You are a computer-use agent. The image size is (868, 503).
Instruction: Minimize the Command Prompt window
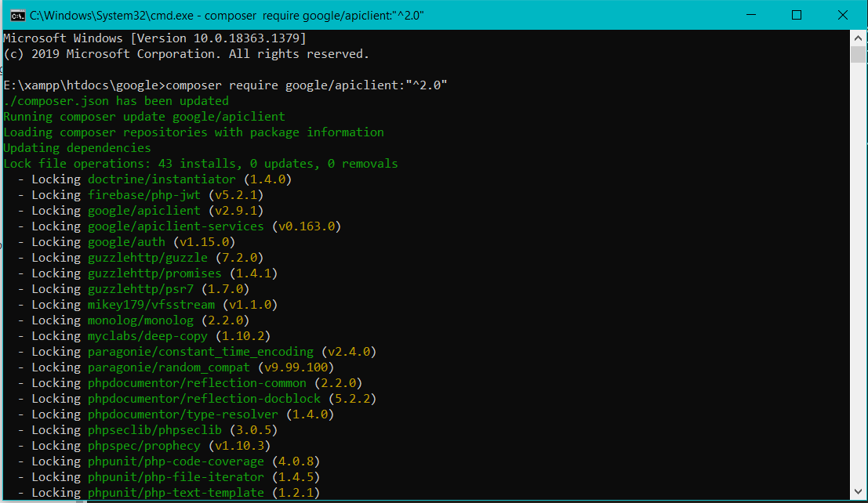click(750, 14)
